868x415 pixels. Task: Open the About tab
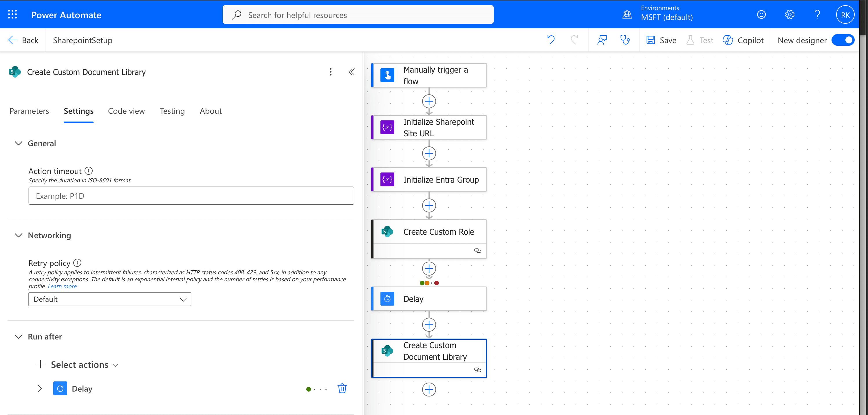tap(210, 111)
